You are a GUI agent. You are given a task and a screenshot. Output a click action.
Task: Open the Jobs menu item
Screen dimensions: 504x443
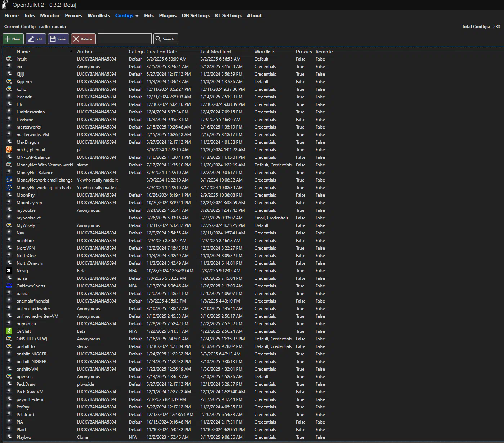(30, 16)
